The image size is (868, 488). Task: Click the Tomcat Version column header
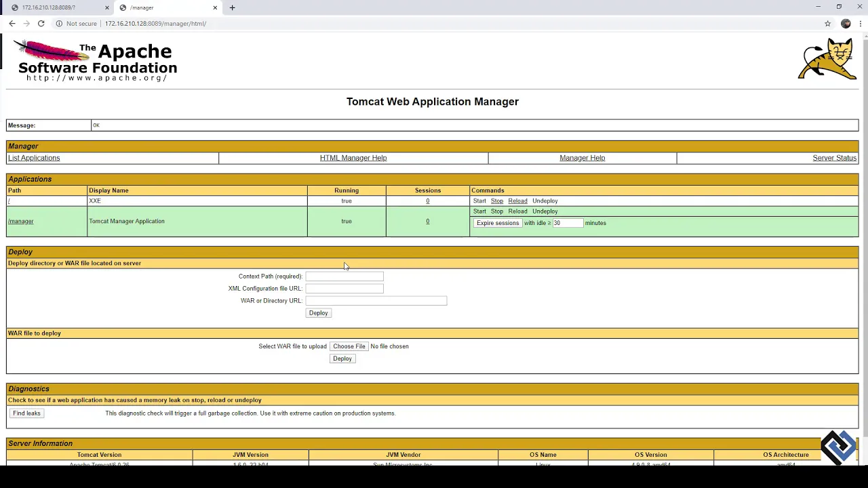tap(99, 455)
